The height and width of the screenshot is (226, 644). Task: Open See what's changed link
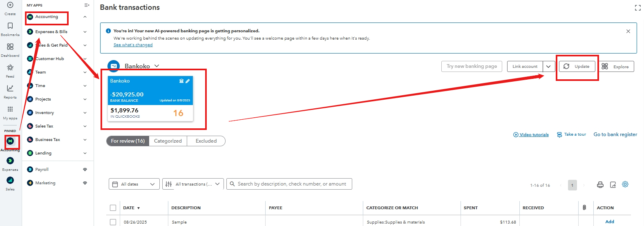[133, 45]
